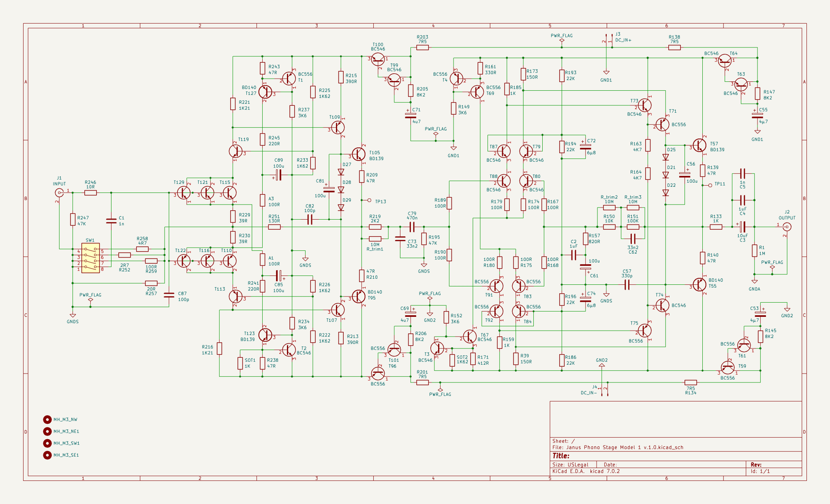Click resistor R246 10R
The height and width of the screenshot is (504, 830).
pyautogui.click(x=90, y=193)
